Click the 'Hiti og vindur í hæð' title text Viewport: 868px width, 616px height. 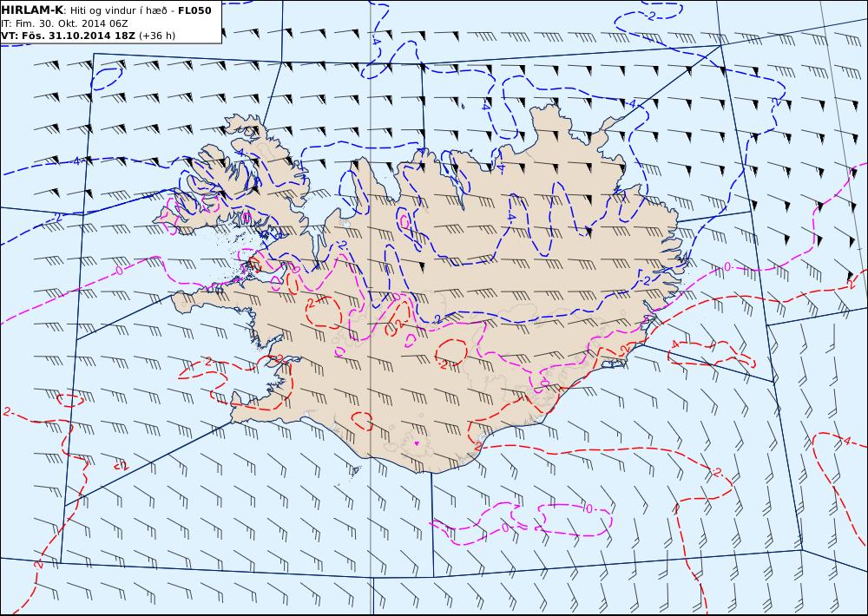[118, 11]
